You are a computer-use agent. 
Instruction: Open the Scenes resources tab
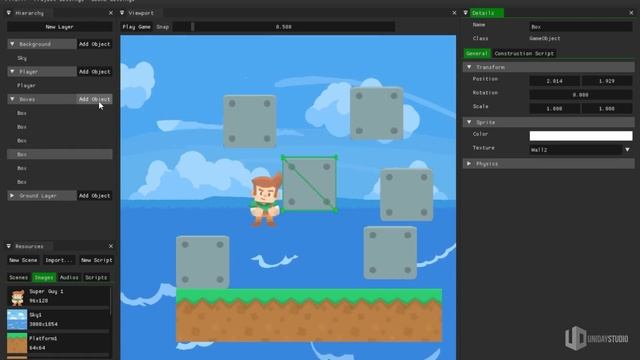tap(19, 278)
